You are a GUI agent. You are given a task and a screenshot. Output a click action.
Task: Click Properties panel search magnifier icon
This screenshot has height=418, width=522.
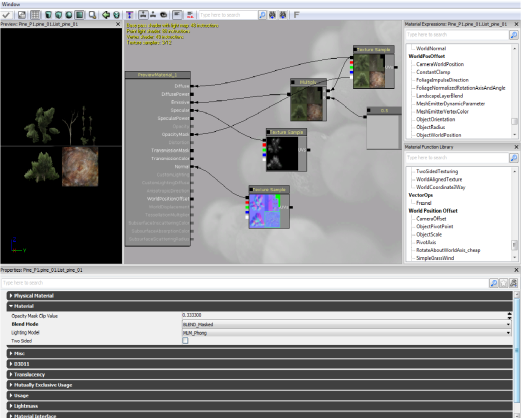click(x=494, y=283)
